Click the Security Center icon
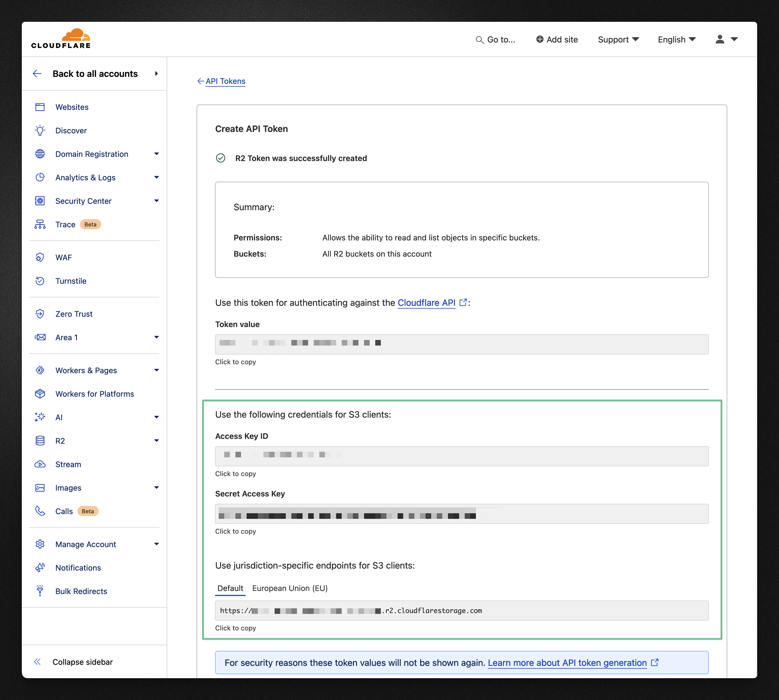 click(40, 201)
